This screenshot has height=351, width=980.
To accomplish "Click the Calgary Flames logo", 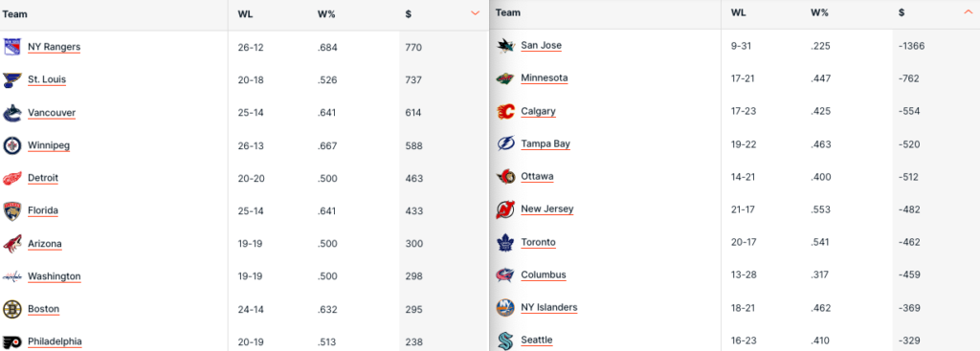I will click(x=505, y=111).
